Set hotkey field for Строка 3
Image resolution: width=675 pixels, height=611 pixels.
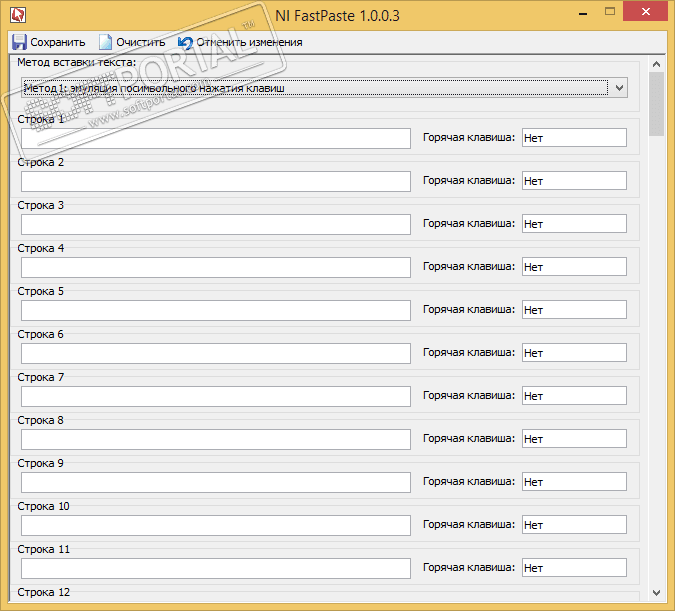(574, 223)
